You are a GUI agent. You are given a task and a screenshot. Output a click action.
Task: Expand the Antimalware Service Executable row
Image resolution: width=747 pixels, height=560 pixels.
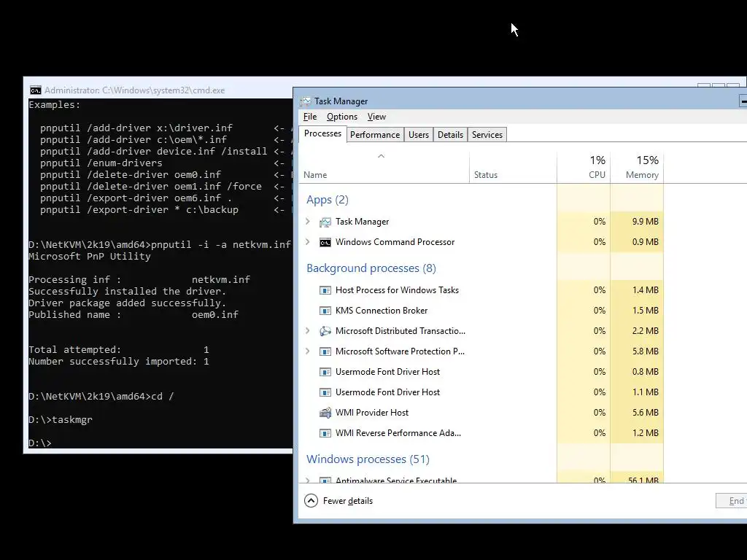tap(308, 480)
